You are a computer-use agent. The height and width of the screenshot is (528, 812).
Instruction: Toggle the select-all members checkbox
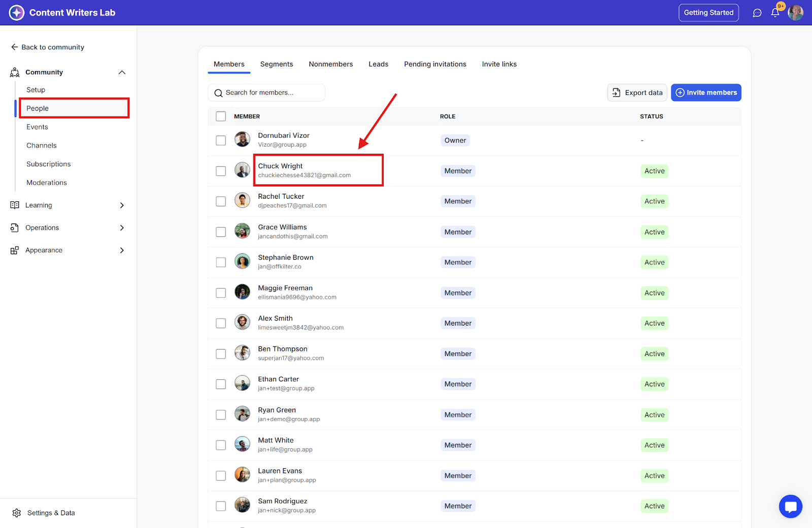(x=221, y=116)
